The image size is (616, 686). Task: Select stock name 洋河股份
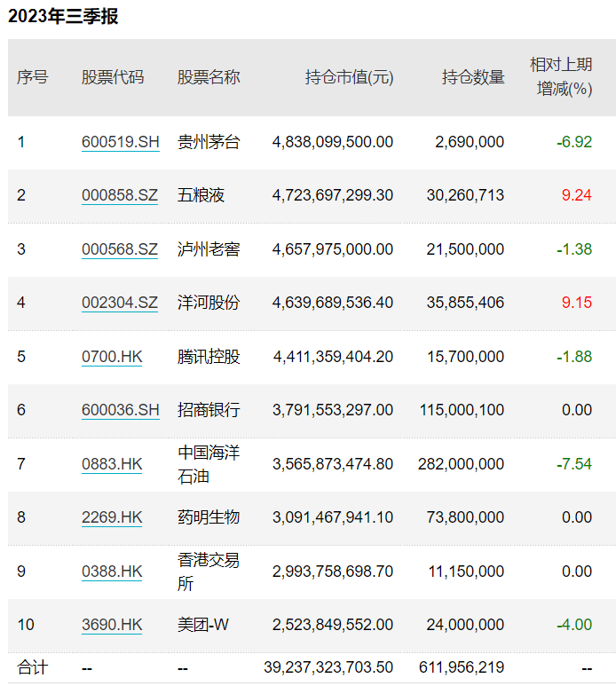pyautogui.click(x=209, y=303)
